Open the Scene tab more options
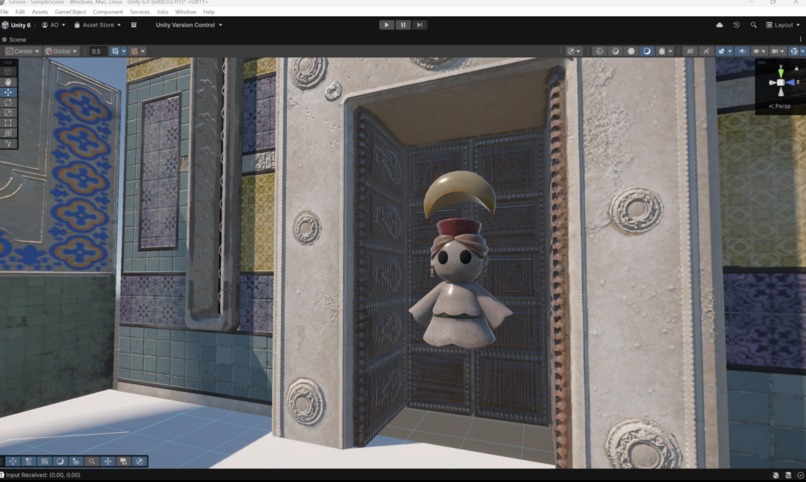The width and height of the screenshot is (806, 482). click(x=800, y=40)
